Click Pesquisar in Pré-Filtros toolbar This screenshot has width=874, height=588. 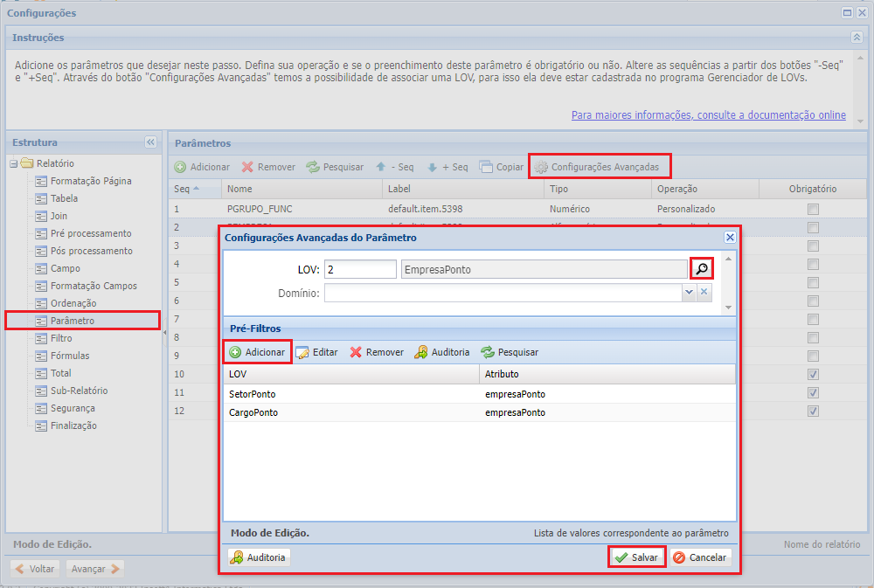coord(510,352)
